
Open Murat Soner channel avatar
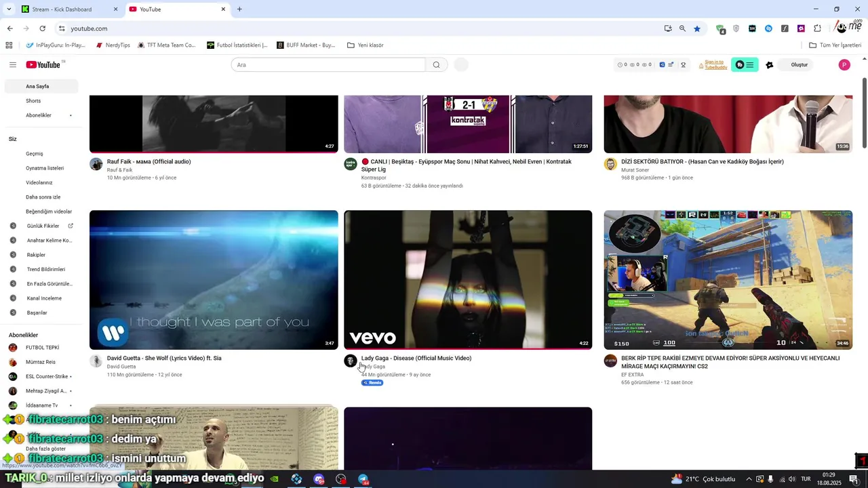(x=610, y=164)
